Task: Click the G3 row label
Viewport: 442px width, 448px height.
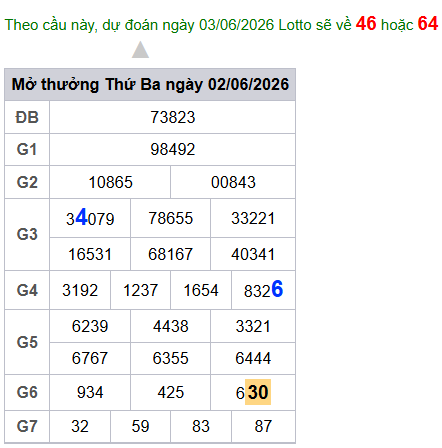Action: coord(27,234)
